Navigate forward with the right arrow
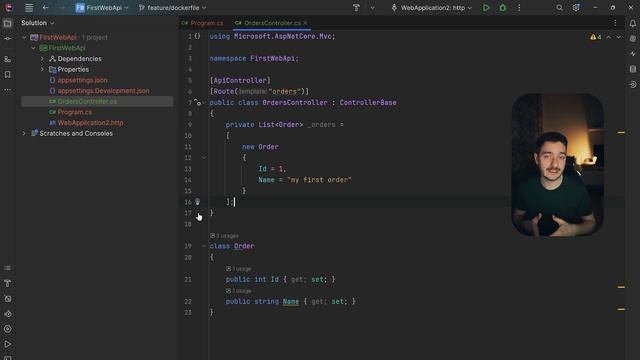Image resolution: width=640 pixels, height=360 pixels. pyautogui.click(x=62, y=8)
